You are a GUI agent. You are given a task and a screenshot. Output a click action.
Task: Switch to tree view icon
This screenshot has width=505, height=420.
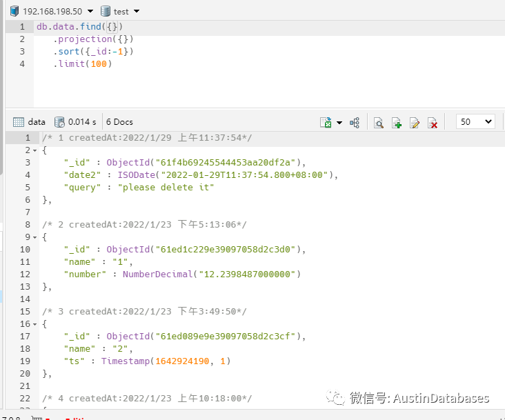pos(355,123)
